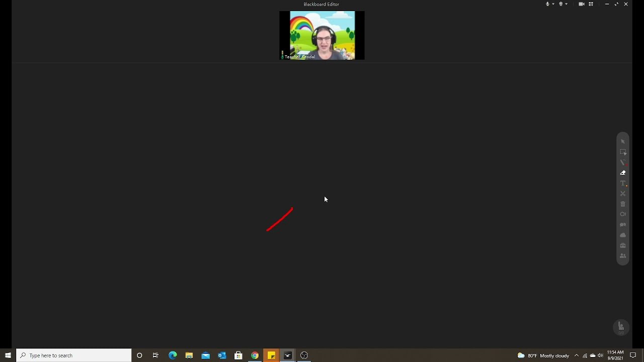This screenshot has width=644, height=362.
Task: Click the trash can clear tool
Action: 623,204
